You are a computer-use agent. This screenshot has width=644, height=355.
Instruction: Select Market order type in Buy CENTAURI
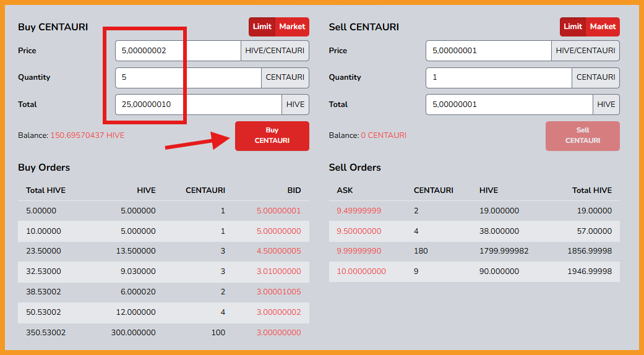[292, 27]
